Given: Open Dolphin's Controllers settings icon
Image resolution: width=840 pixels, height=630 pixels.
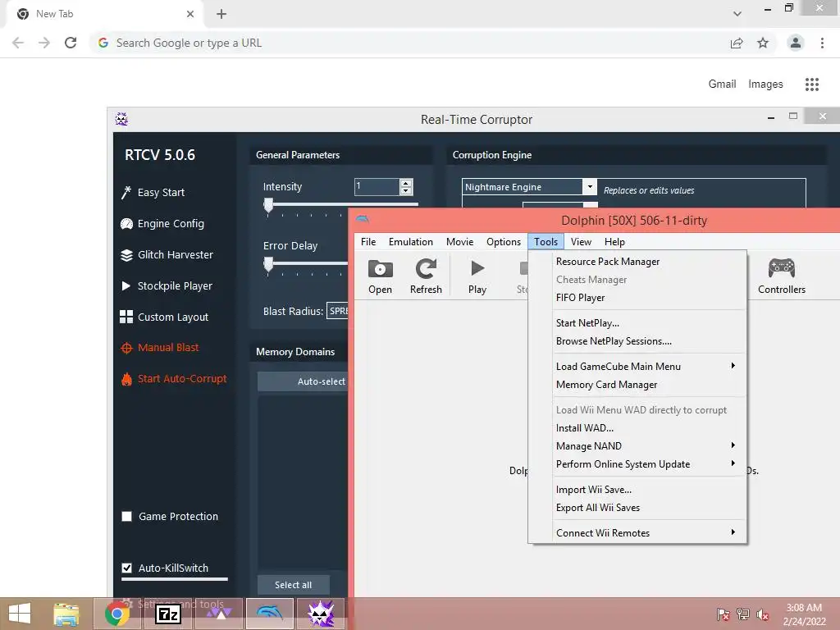Looking at the screenshot, I should tap(782, 276).
